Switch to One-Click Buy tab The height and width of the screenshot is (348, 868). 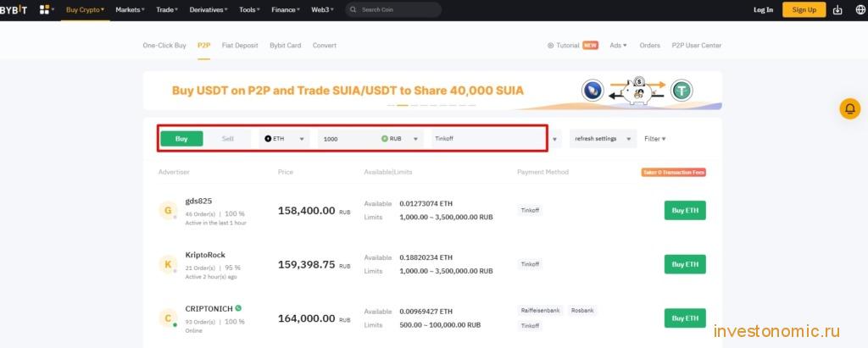pos(164,46)
